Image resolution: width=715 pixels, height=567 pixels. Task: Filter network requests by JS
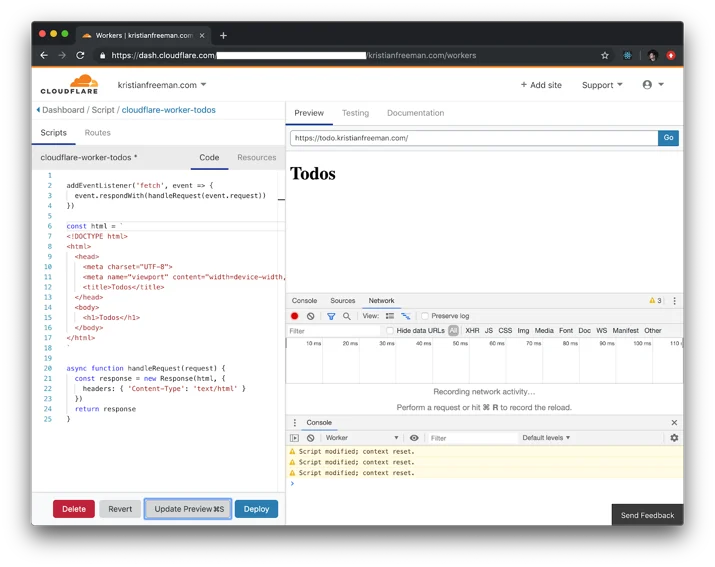[489, 331]
